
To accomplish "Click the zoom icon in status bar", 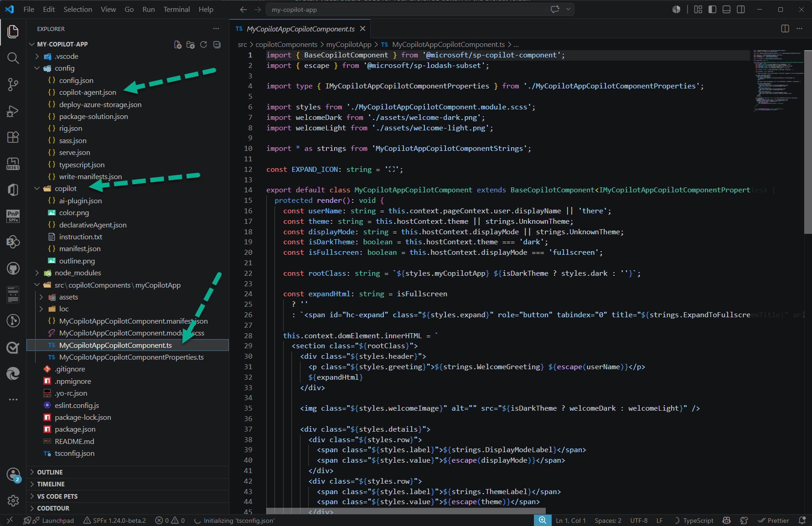I will click(x=542, y=521).
